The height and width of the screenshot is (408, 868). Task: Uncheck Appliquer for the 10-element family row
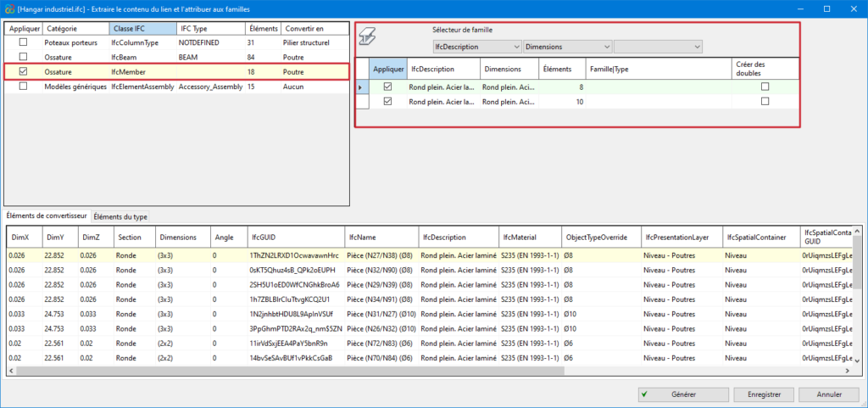(x=388, y=101)
